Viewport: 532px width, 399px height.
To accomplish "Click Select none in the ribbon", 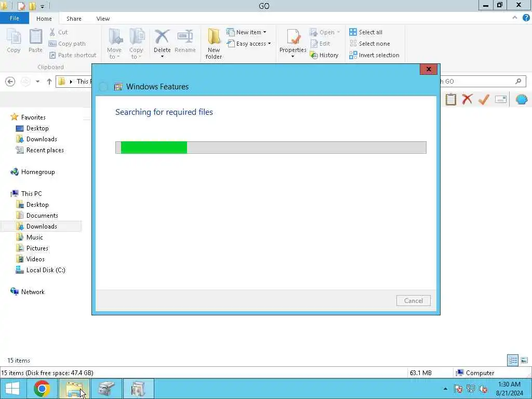I will [369, 44].
